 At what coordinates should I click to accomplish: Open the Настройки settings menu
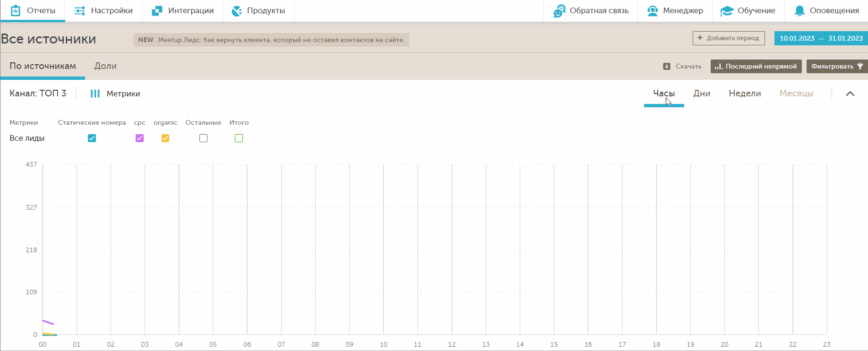point(103,10)
